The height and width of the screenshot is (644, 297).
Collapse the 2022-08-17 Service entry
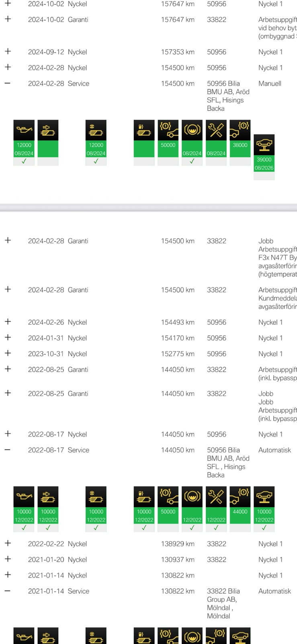pos(8,450)
